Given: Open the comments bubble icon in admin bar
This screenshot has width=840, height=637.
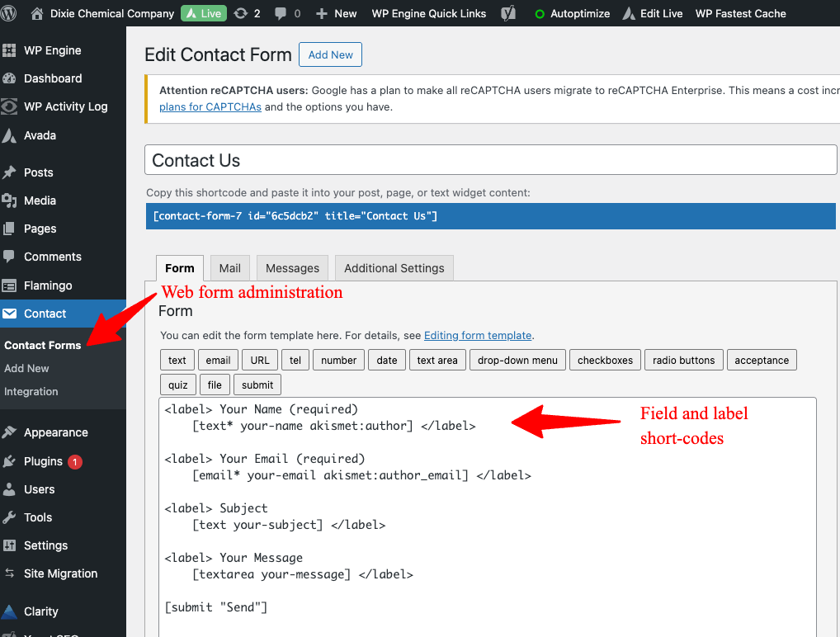Looking at the screenshot, I should [280, 13].
